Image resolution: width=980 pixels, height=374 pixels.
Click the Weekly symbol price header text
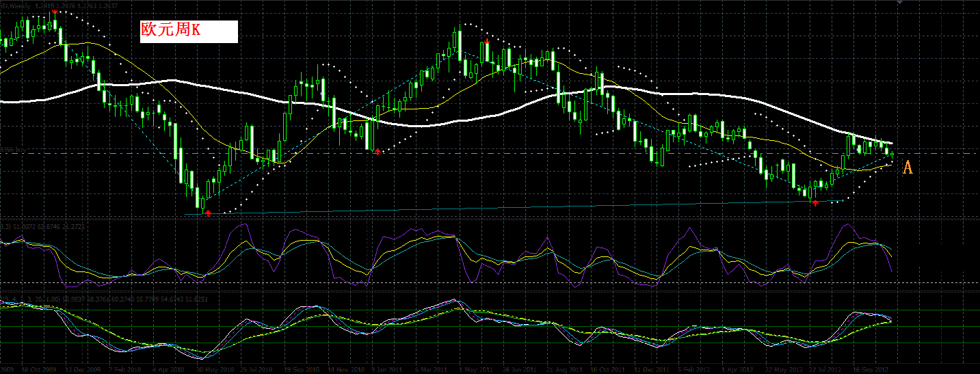(x=59, y=5)
